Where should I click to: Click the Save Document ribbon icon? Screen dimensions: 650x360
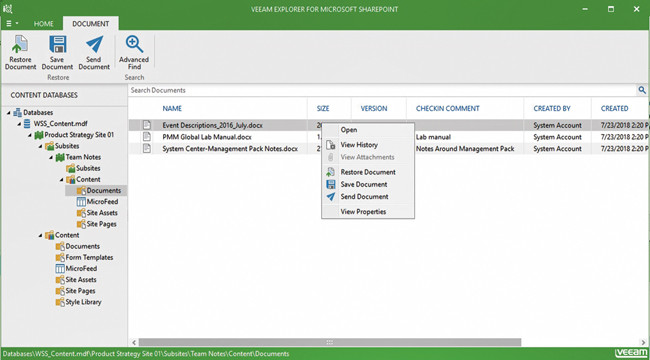point(58,45)
